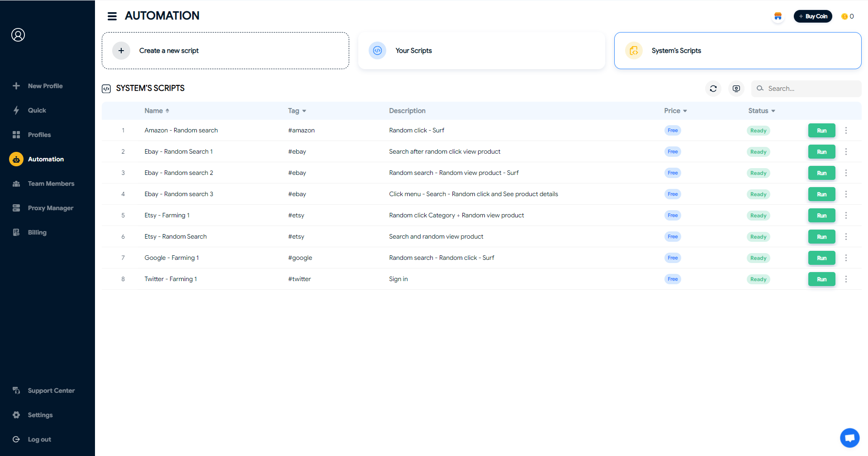The width and height of the screenshot is (868, 456).
Task: Open the user account avatar icon
Action: 18,35
